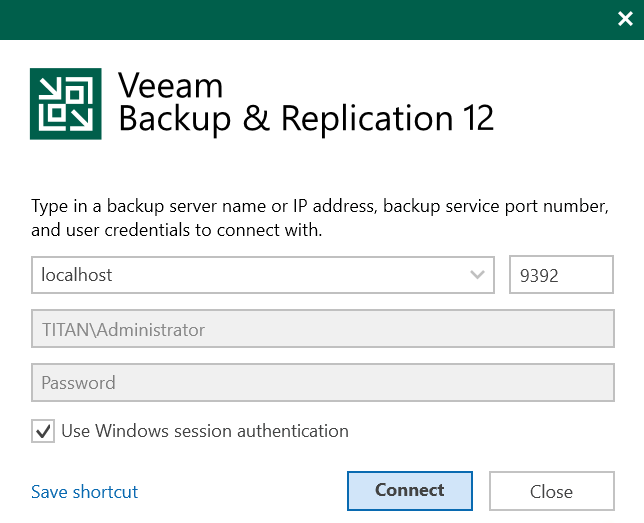This screenshot has height=523, width=644.
Task: Click the checkmark inside the authentication checkbox
Action: 43,431
